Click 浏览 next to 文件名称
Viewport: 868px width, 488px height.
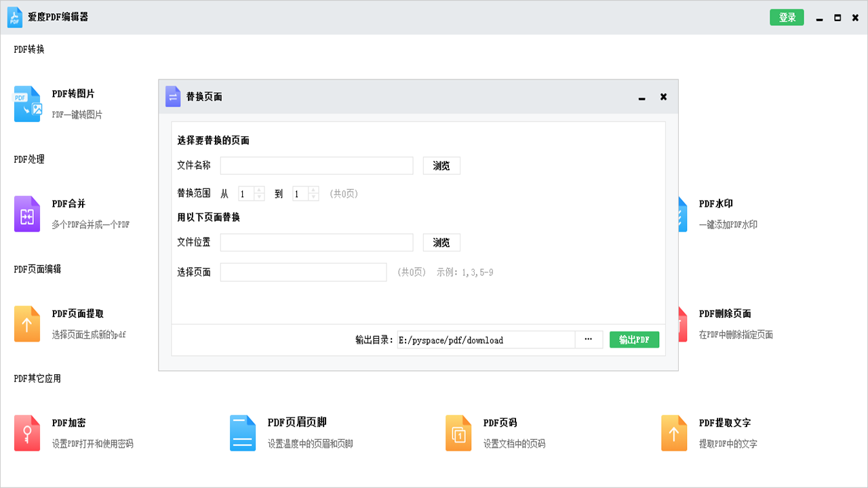point(441,165)
